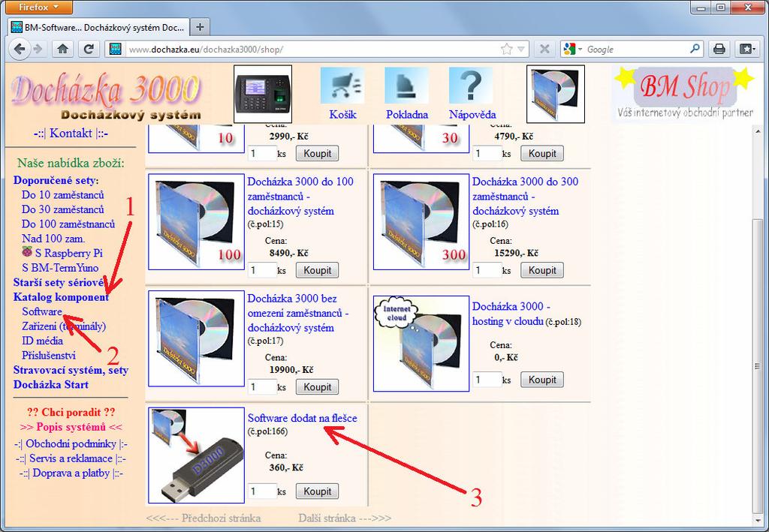This screenshot has width=769, height=532.
Task: Open the ID média subcategory
Action: pos(42,341)
